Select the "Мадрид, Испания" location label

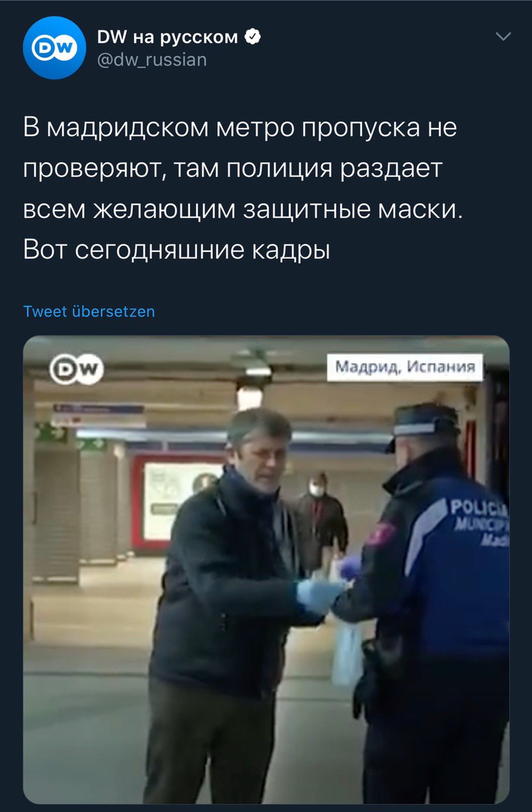404,367
